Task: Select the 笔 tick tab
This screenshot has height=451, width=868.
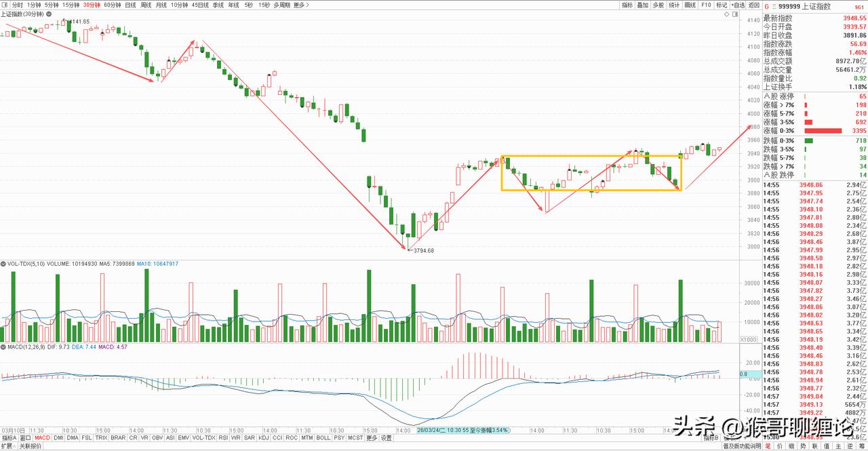Action: 768,446
